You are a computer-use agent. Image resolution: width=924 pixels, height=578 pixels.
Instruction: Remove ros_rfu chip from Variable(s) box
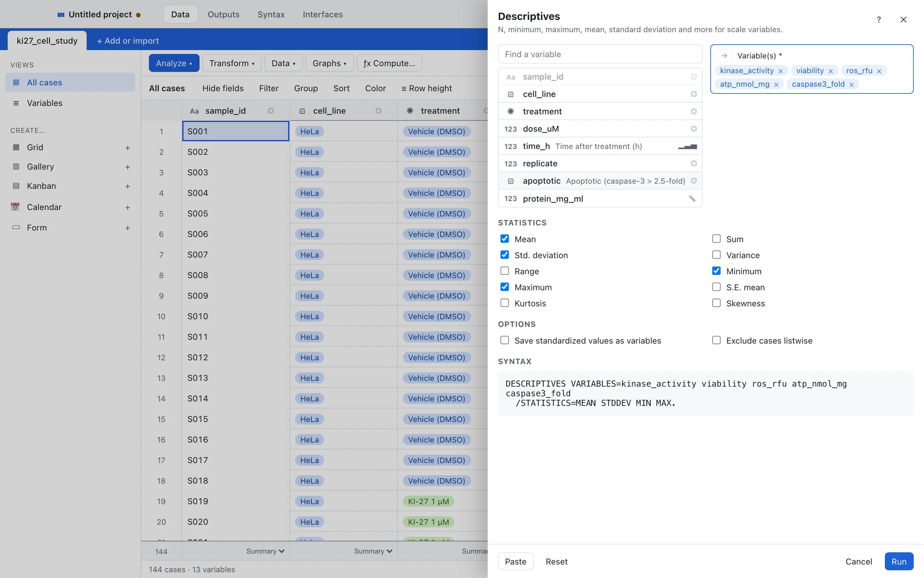point(879,71)
